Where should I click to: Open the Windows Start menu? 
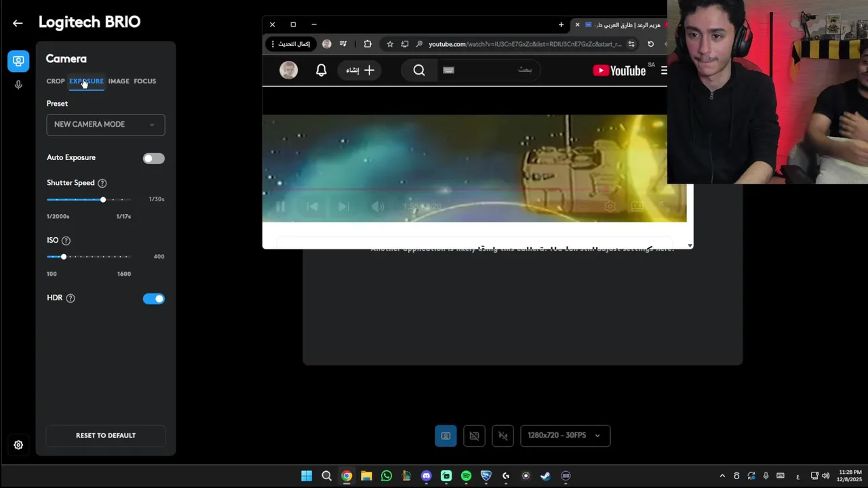click(x=307, y=476)
